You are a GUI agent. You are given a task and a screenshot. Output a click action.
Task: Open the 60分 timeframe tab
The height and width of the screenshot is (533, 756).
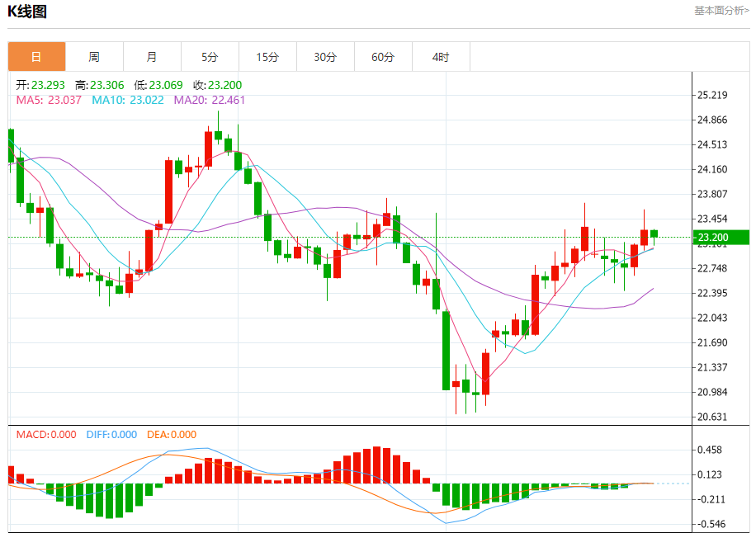coord(383,57)
